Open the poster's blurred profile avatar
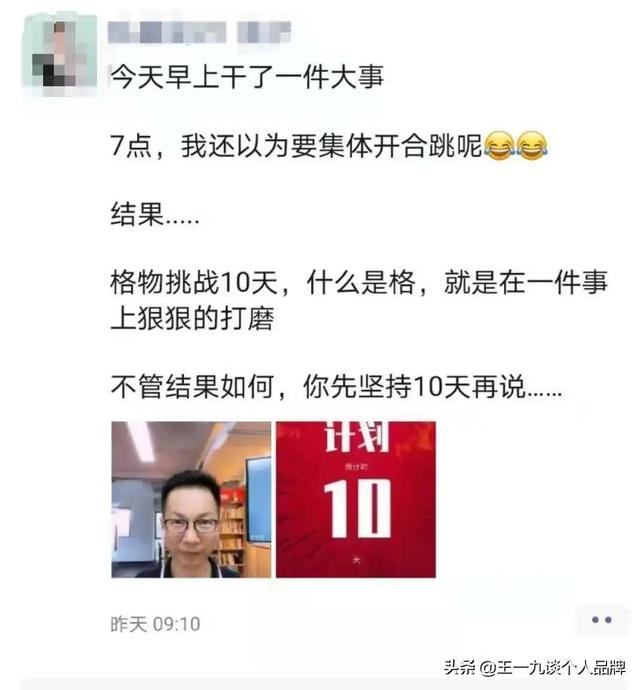 click(x=60, y=56)
